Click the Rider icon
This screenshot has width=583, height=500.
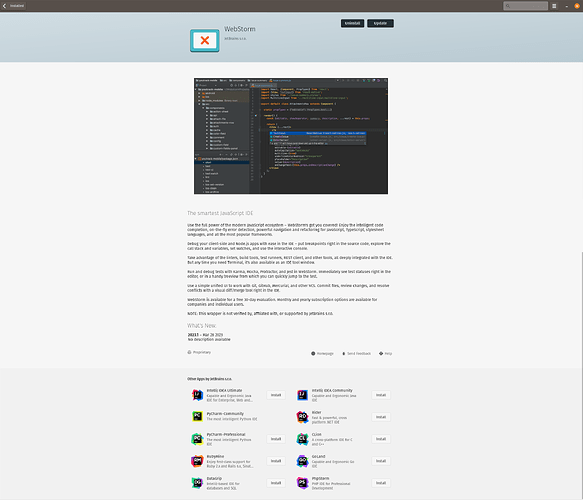[x=302, y=417]
